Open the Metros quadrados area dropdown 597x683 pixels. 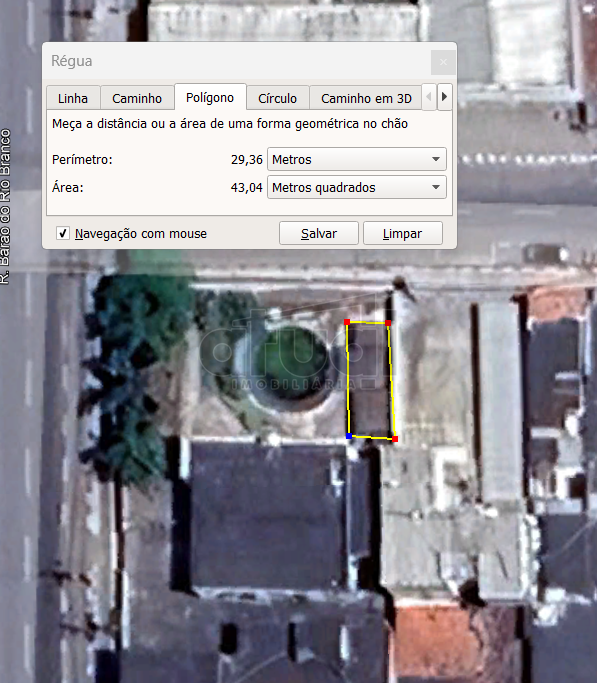coord(357,187)
